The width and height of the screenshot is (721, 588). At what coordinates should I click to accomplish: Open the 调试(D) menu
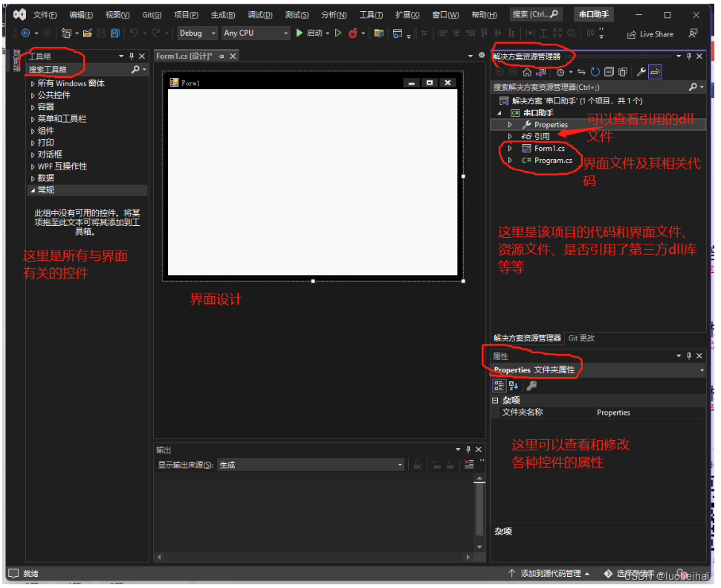(x=259, y=14)
